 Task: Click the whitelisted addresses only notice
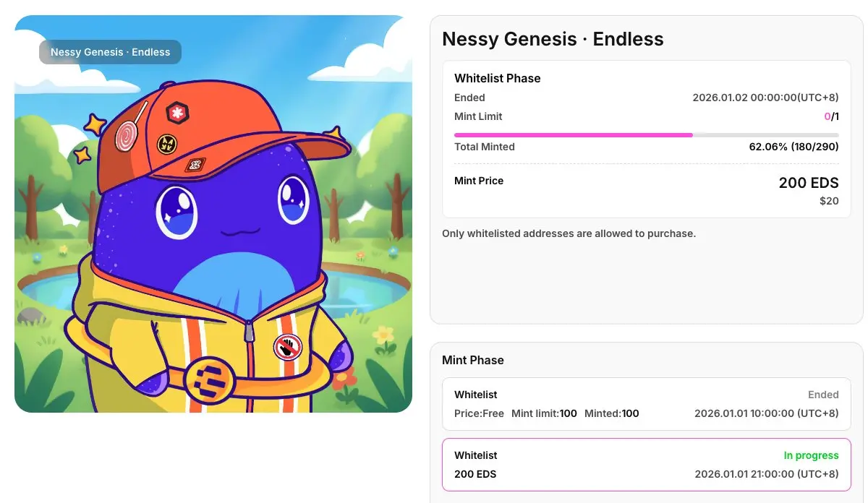pyautogui.click(x=569, y=233)
